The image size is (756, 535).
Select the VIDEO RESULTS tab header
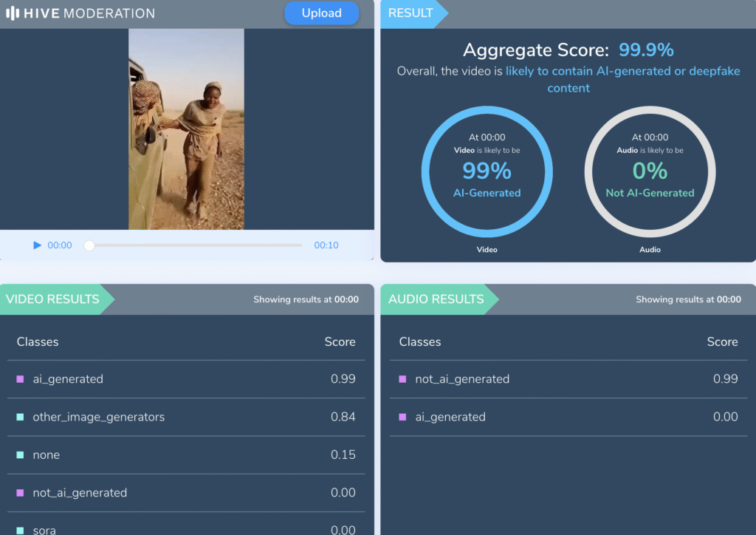(53, 299)
